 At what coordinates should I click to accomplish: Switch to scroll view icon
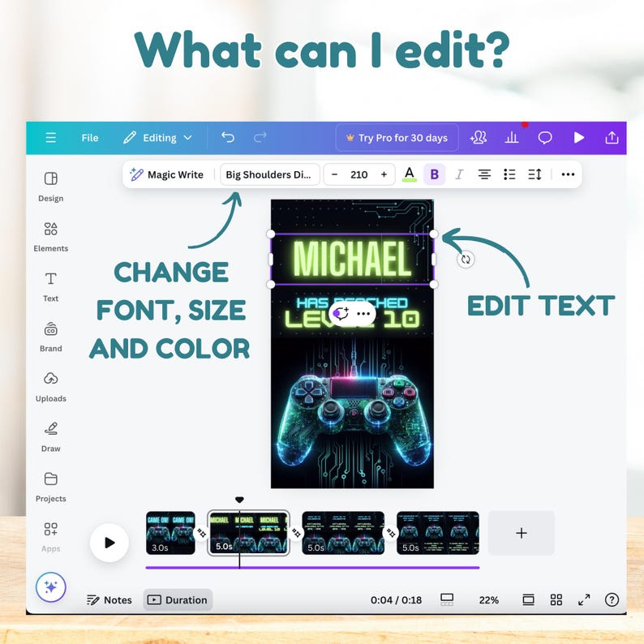528,600
